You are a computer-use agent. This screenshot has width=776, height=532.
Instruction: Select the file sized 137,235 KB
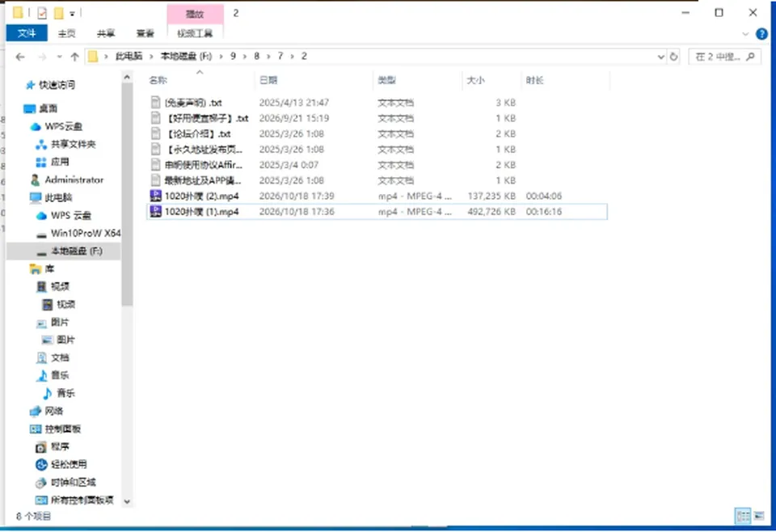click(377, 196)
